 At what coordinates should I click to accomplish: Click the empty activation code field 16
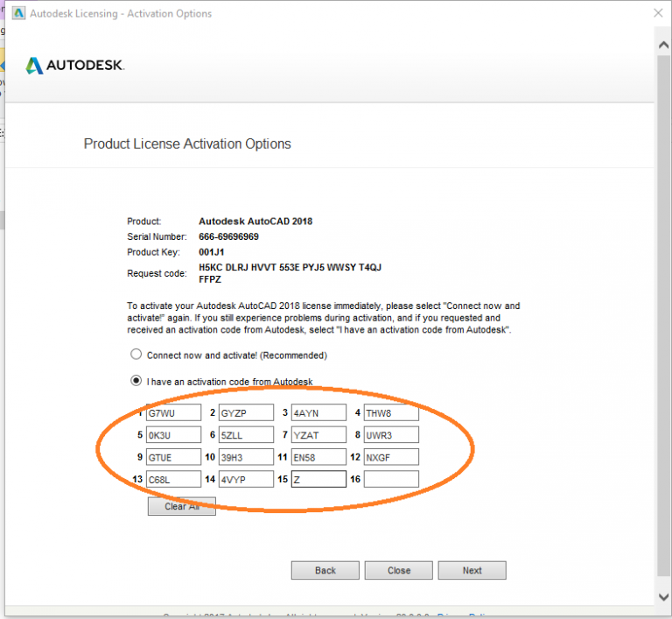(391, 479)
